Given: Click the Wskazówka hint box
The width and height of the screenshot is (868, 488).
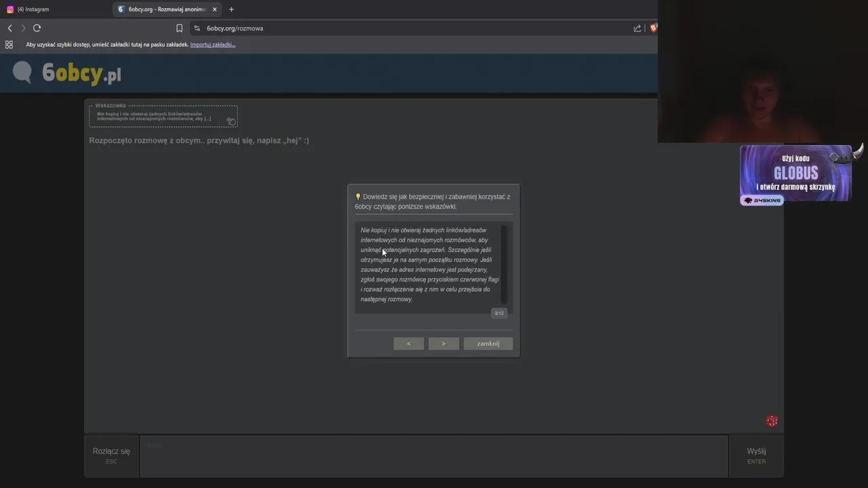Looking at the screenshot, I should 163,116.
